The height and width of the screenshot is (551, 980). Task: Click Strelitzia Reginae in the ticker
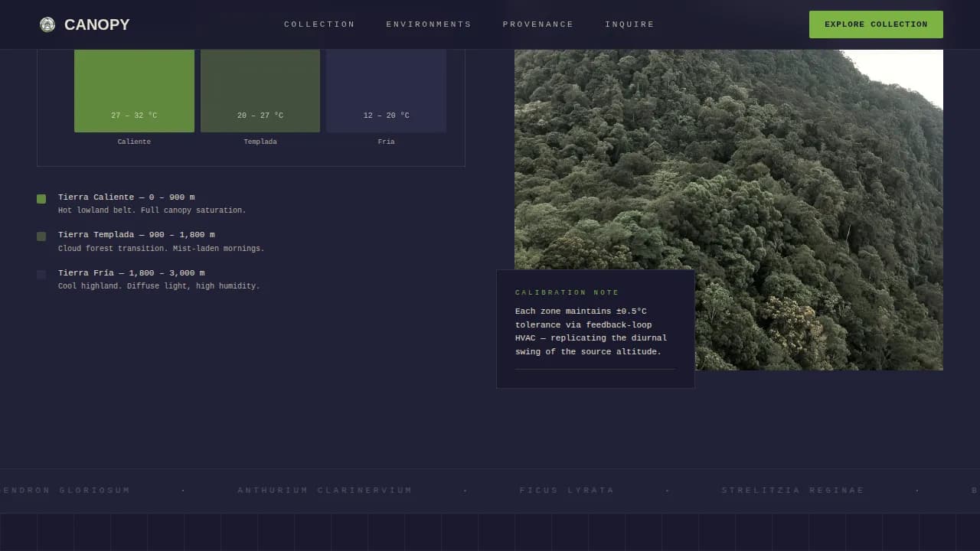coord(792,491)
